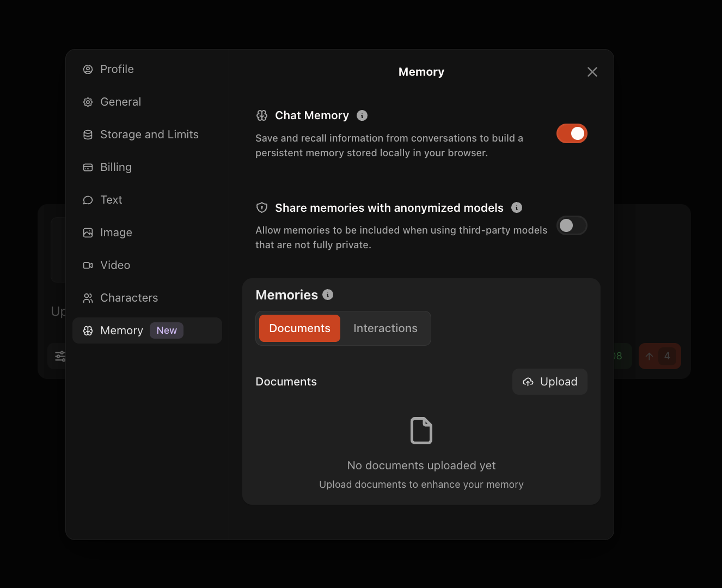This screenshot has height=588, width=722.
Task: Click the Text chat bubble icon
Action: tap(88, 200)
